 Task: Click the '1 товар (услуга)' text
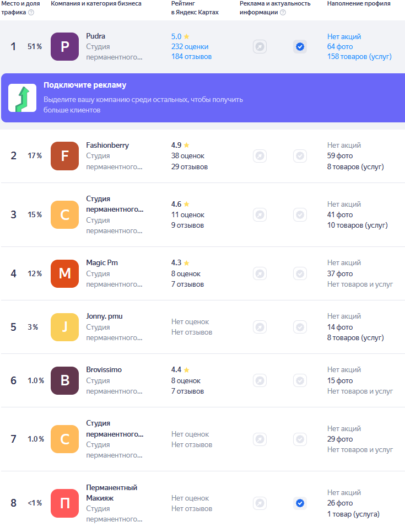click(353, 514)
